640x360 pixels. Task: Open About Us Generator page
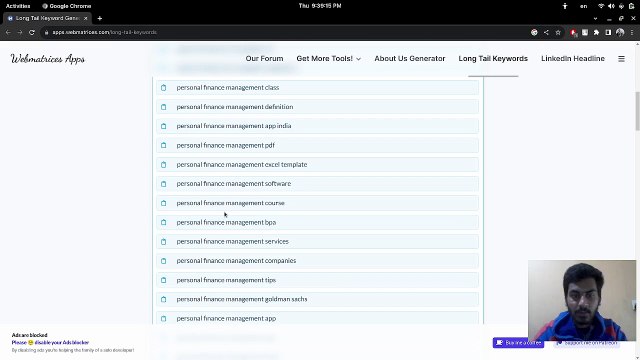click(410, 59)
